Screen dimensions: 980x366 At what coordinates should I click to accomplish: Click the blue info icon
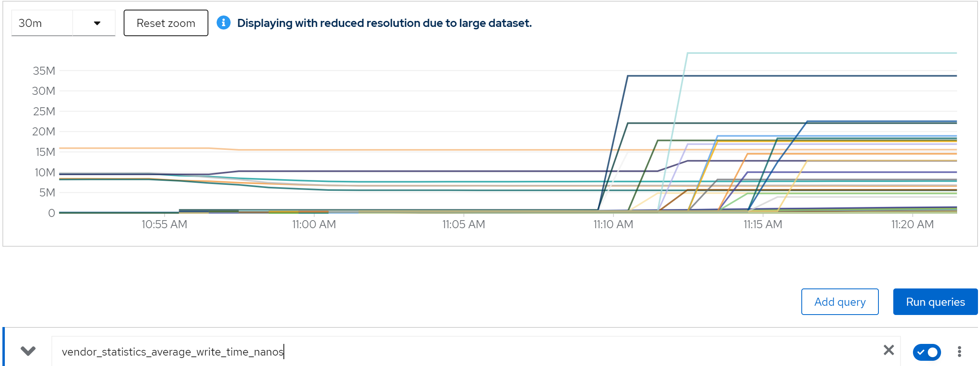(x=224, y=23)
